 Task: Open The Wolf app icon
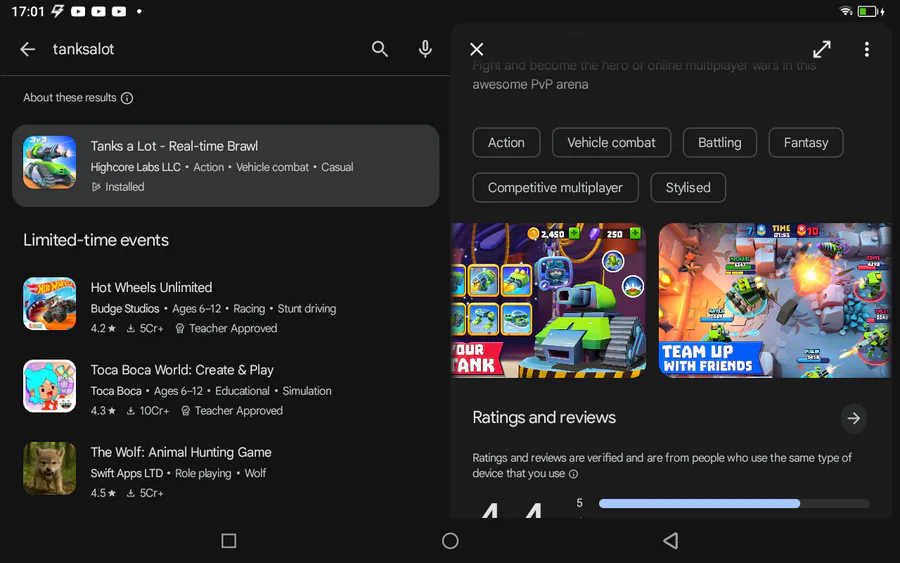(49, 468)
